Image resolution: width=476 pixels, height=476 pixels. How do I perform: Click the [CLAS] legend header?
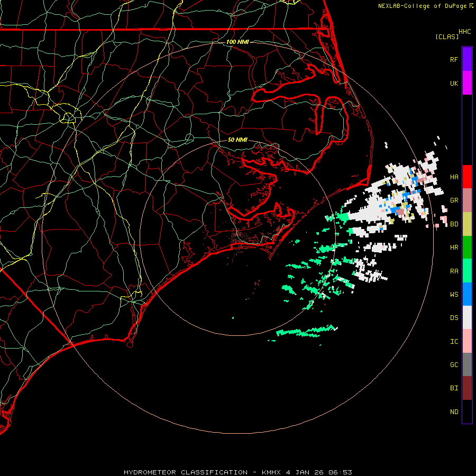click(447, 36)
